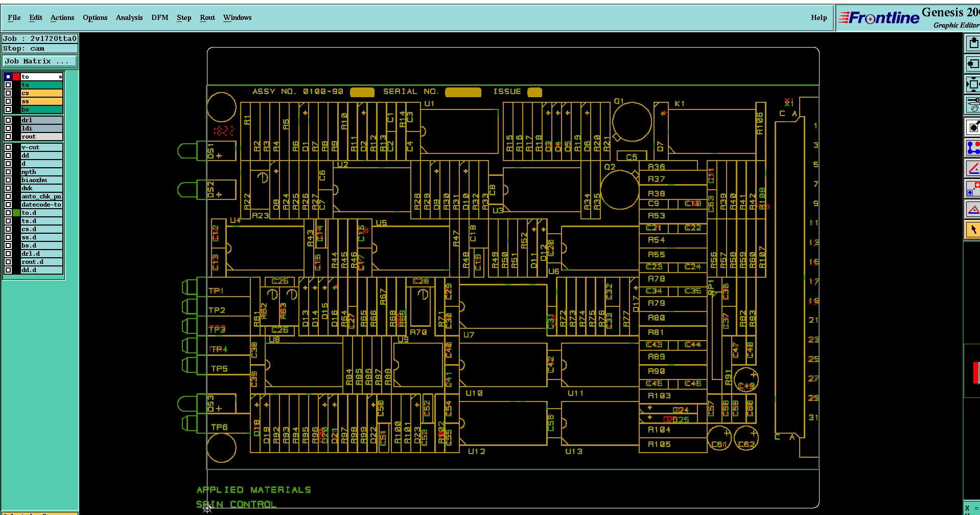Select layer name 'ss.d'

pos(41,237)
